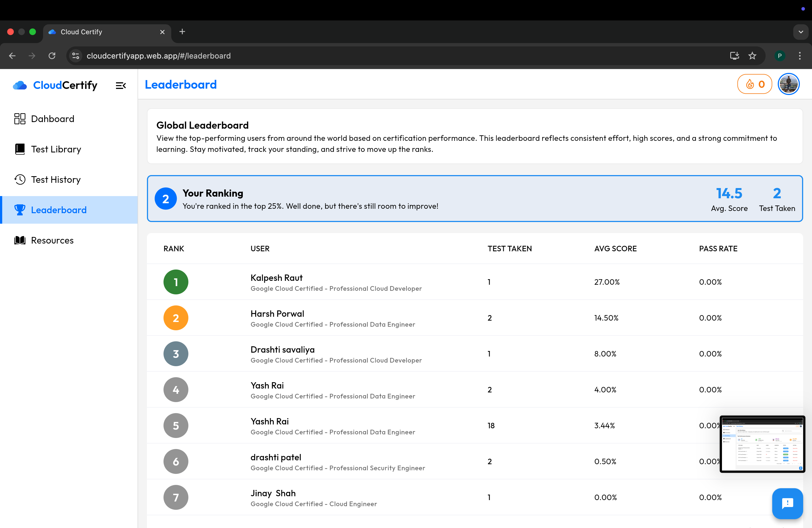Select the Leaderboard trophy icon
The width and height of the screenshot is (812, 528).
point(20,210)
